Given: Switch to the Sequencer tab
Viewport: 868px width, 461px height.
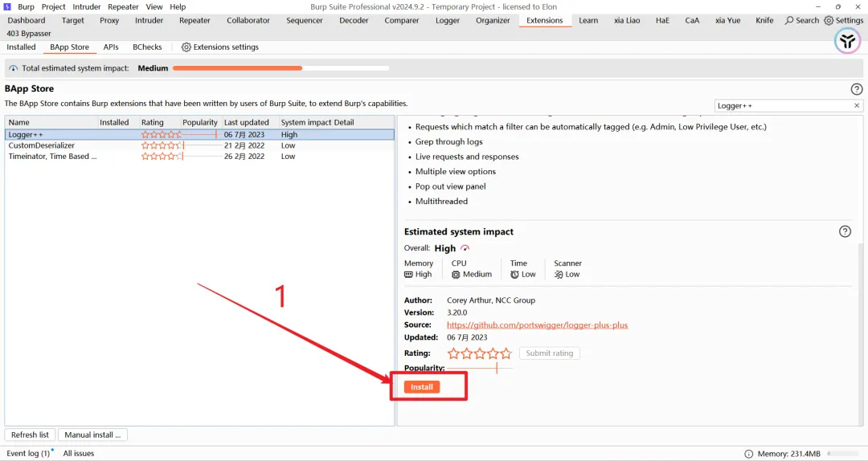Looking at the screenshot, I should tap(305, 20).
